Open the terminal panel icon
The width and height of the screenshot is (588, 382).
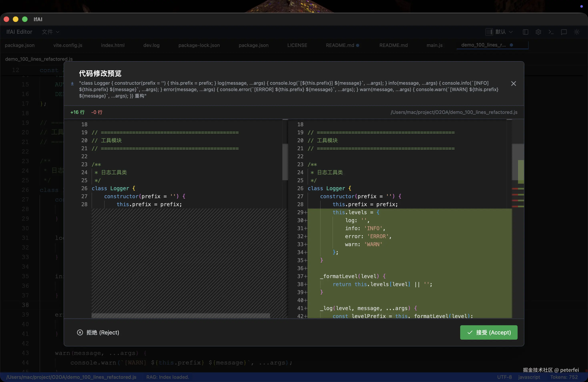[551, 32]
